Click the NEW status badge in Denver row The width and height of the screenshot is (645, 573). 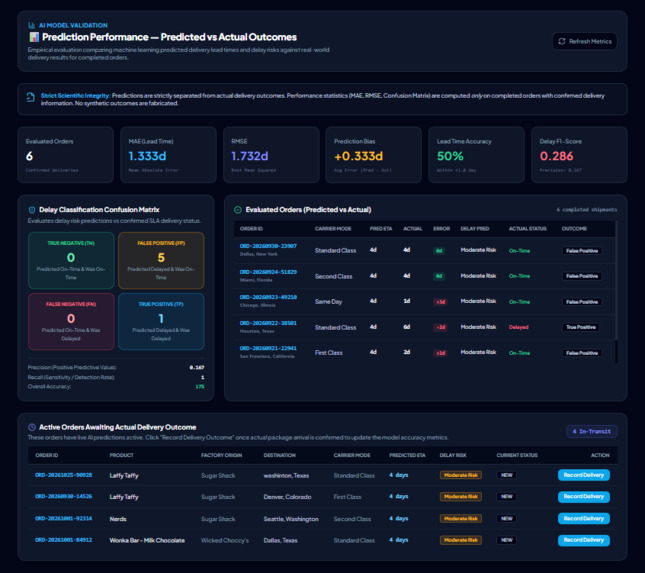[506, 496]
